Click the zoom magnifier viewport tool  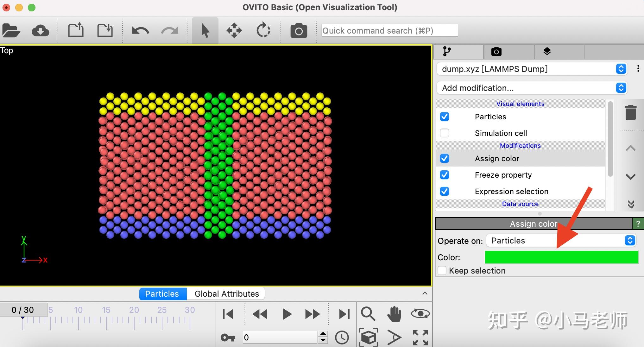coord(368,314)
